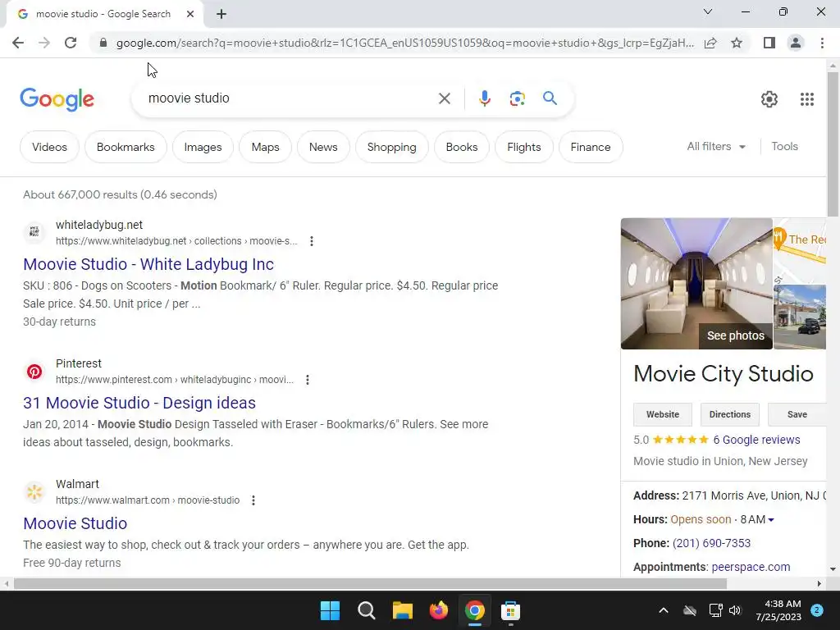This screenshot has height=630, width=840.
Task: Switch to Finance results
Action: (591, 147)
